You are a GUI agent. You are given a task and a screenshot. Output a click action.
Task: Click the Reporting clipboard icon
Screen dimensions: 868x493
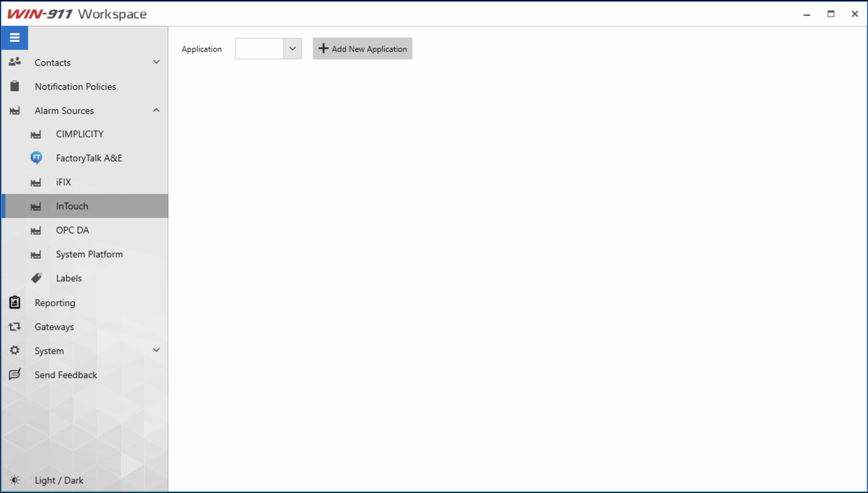15,302
